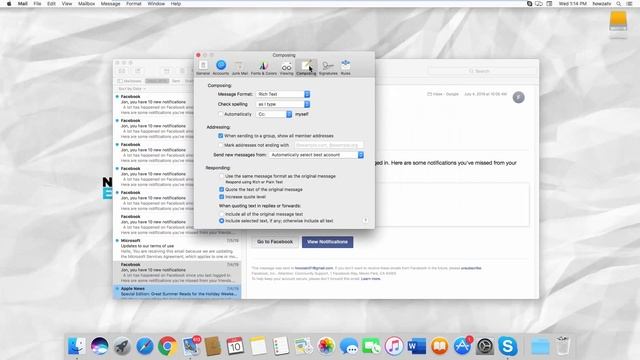This screenshot has height=360, width=640.
Task: Open the Sort by Date dropdown in Mail
Action: (x=132, y=89)
